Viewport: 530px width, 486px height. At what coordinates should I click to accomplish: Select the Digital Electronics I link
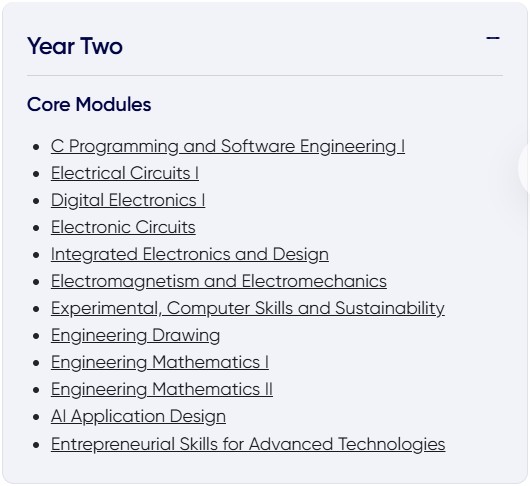click(x=128, y=200)
